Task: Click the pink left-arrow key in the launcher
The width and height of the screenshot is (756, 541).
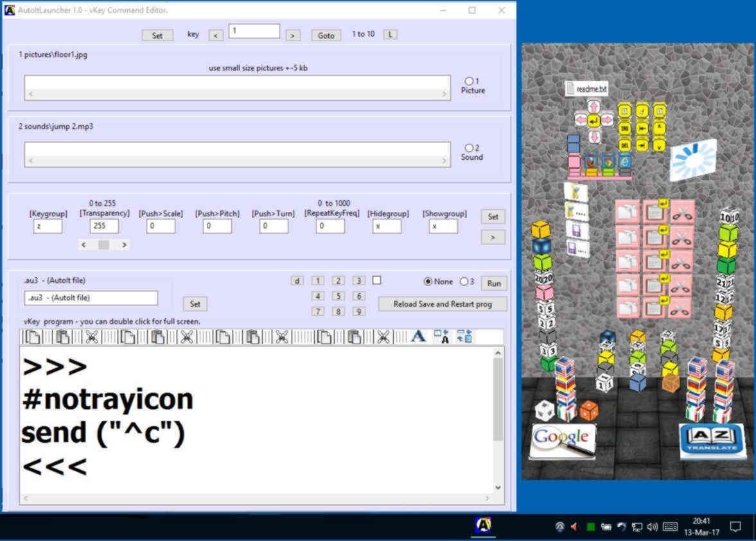Action: pyautogui.click(x=581, y=120)
